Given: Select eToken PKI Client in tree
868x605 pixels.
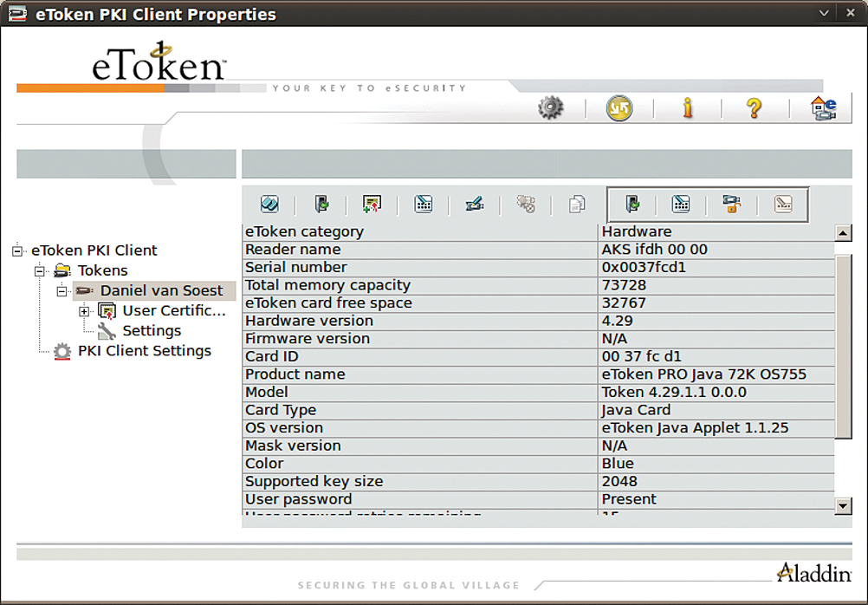Looking at the screenshot, I should coord(94,250).
